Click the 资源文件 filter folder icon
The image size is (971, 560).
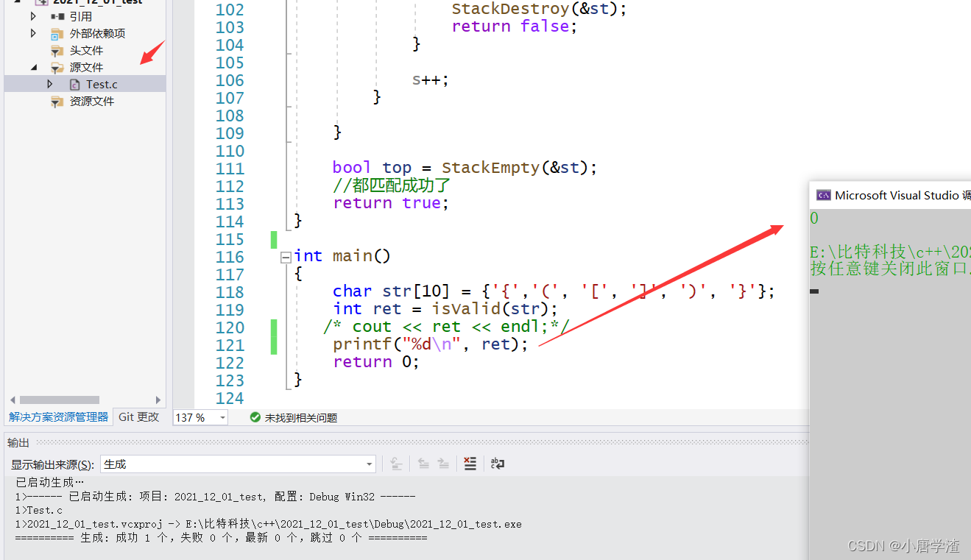click(x=57, y=102)
